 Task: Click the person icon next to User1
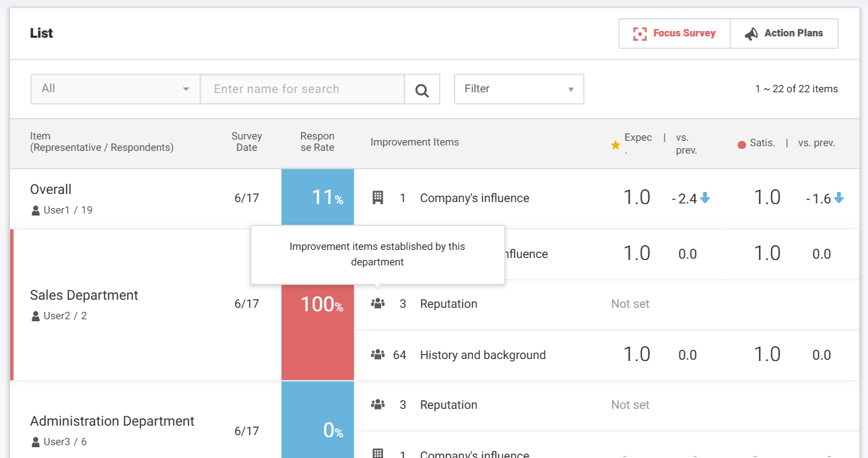(36, 211)
